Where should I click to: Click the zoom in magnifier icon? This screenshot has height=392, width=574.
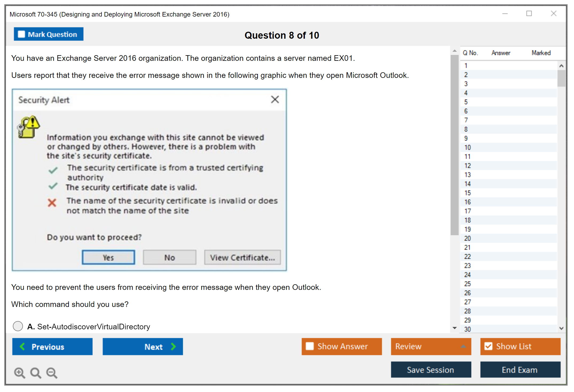pos(19,373)
